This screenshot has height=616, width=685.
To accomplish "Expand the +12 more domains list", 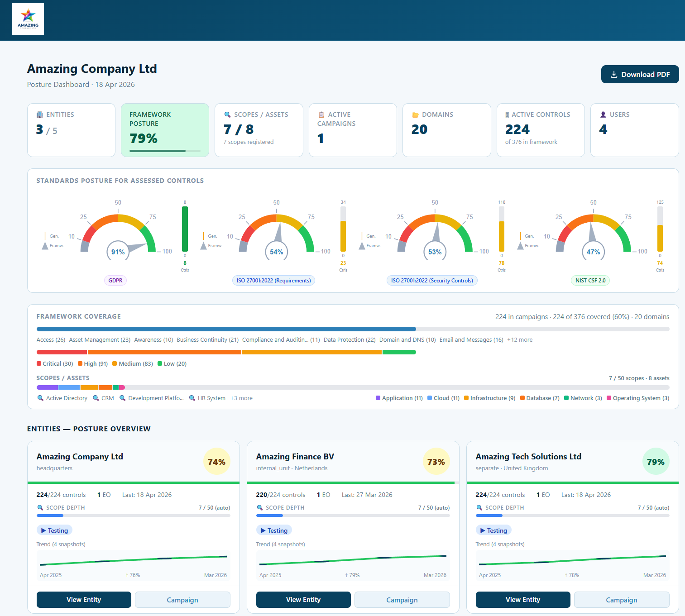I will [519, 339].
